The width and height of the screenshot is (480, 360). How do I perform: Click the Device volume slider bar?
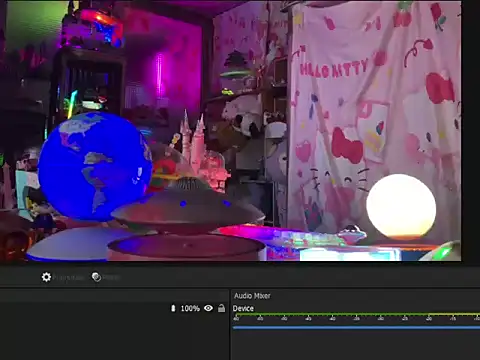click(356, 328)
